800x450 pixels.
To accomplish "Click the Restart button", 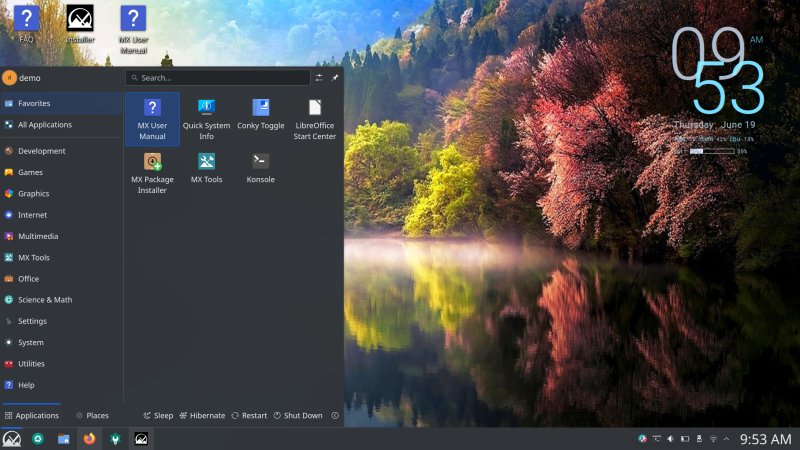I will [x=249, y=415].
